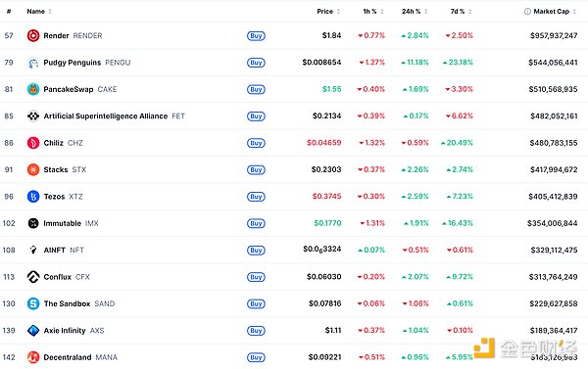Click Buy button for Immutable

(256, 223)
